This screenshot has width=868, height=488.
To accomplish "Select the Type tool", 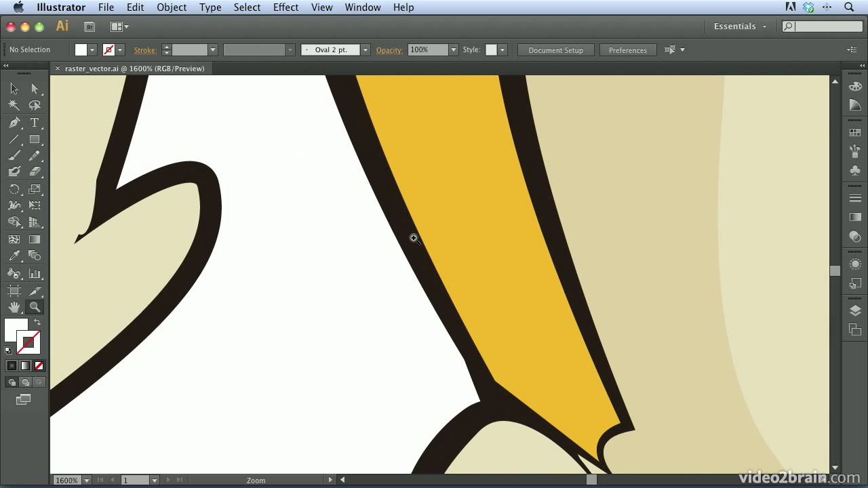I will [34, 123].
